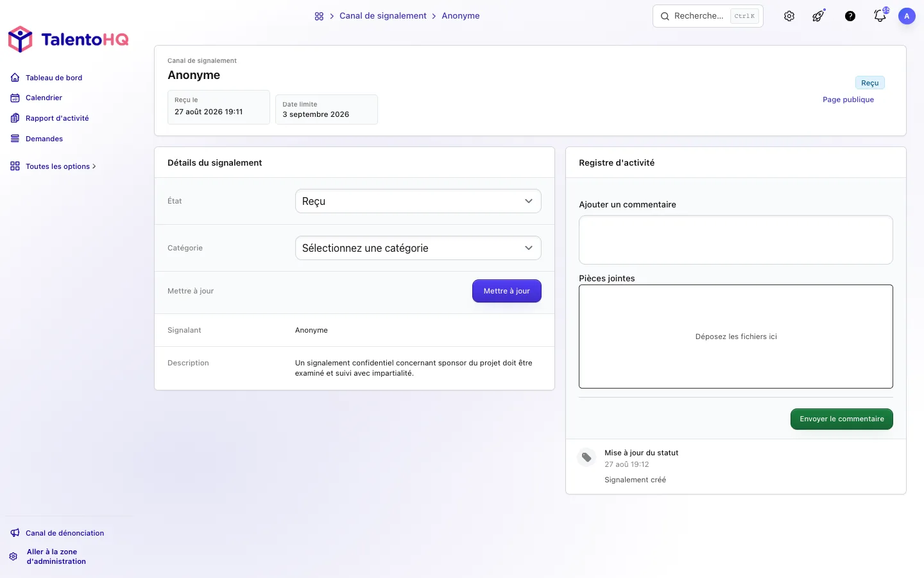The image size is (924, 578).
Task: Go to Aller à la zone d'administration
Action: [56, 556]
